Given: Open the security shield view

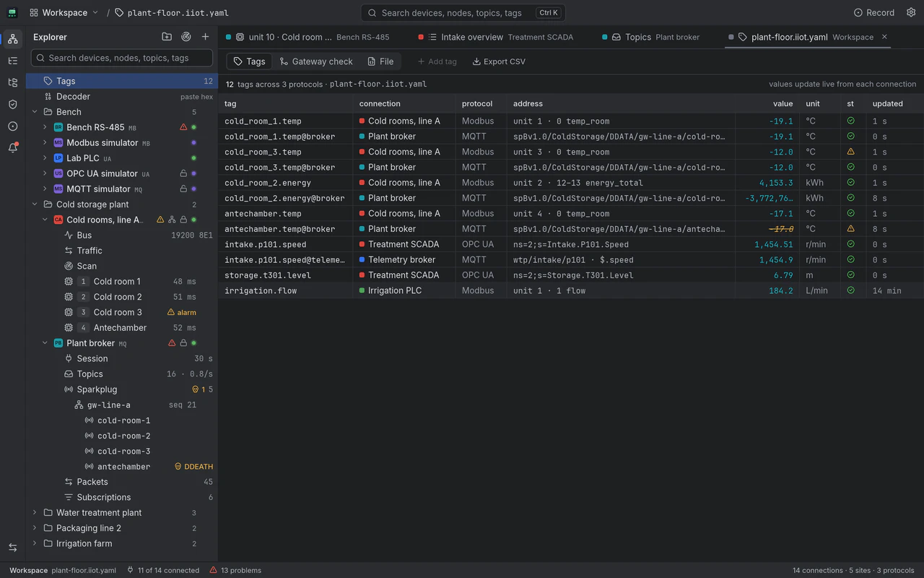Looking at the screenshot, I should point(12,104).
